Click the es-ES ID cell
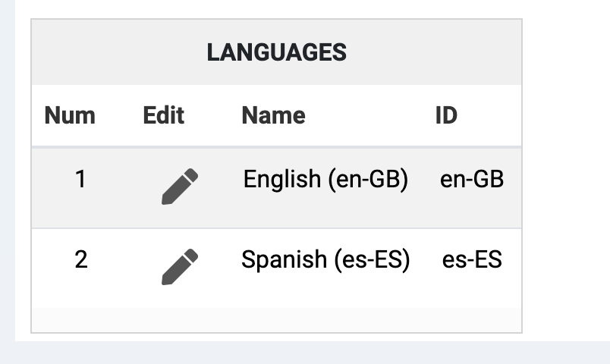Viewport: 610px width, 364px height. click(x=472, y=260)
